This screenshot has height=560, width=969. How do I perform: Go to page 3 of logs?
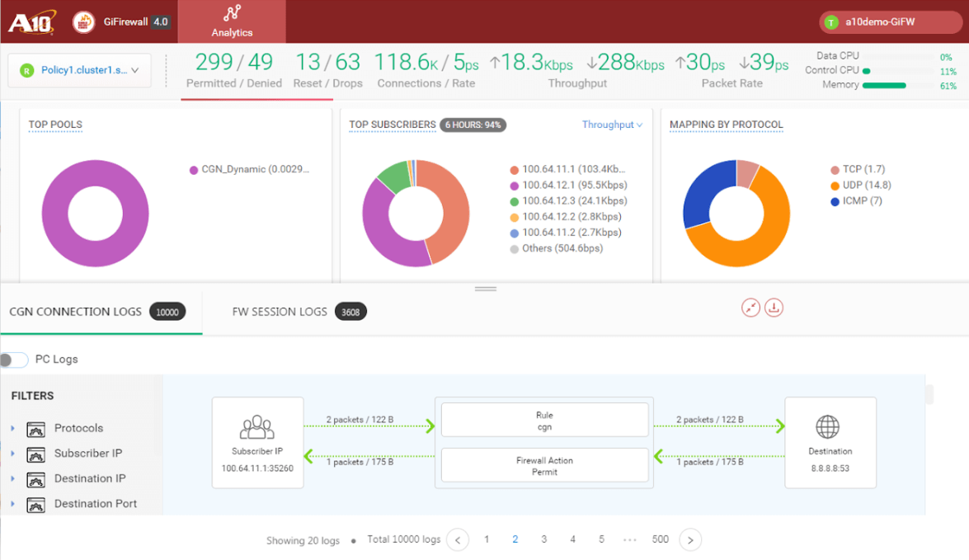click(x=543, y=539)
